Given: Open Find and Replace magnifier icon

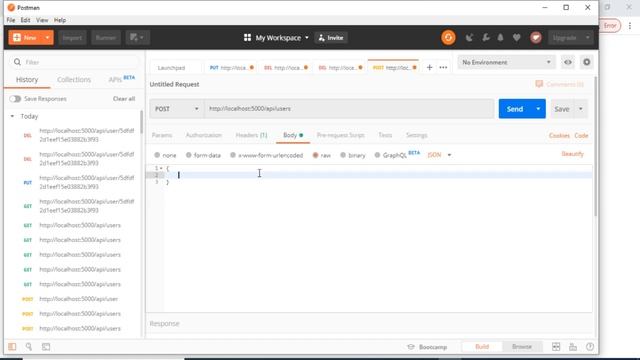Looking at the screenshot, I should pos(29,347).
